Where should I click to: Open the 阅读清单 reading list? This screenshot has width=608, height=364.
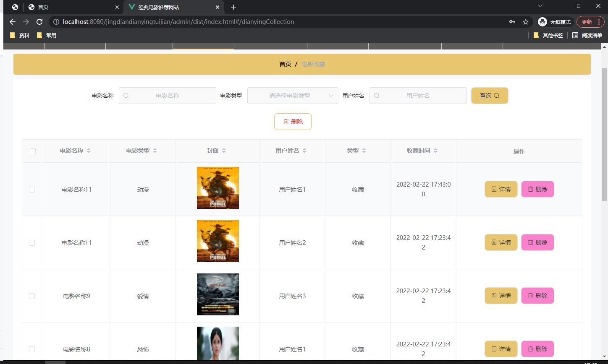(587, 36)
